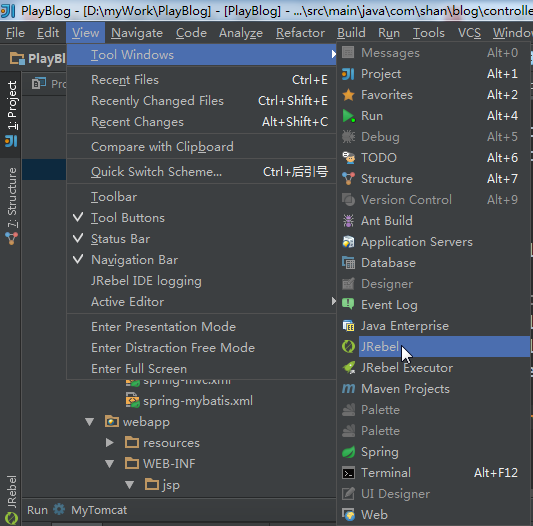Screen dimensions: 533x526
Task: Select the webapp folder in project tree
Action: 146,422
